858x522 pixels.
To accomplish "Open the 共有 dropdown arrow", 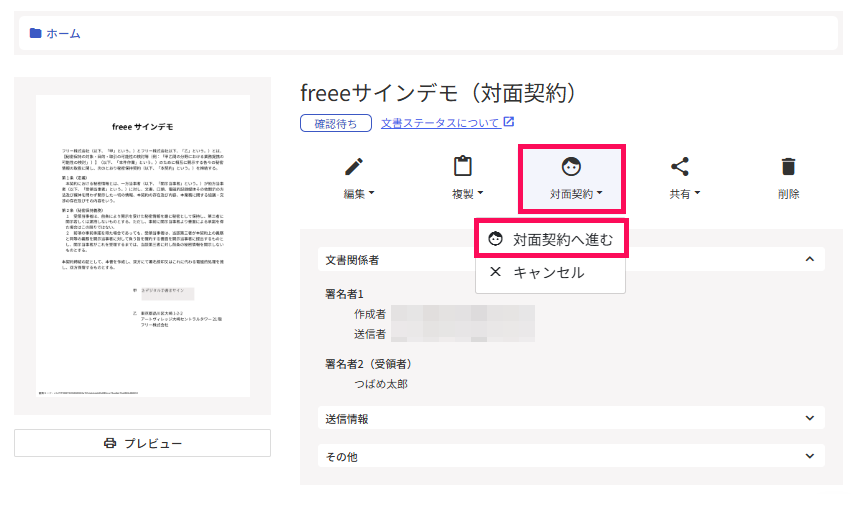I will coord(698,193).
